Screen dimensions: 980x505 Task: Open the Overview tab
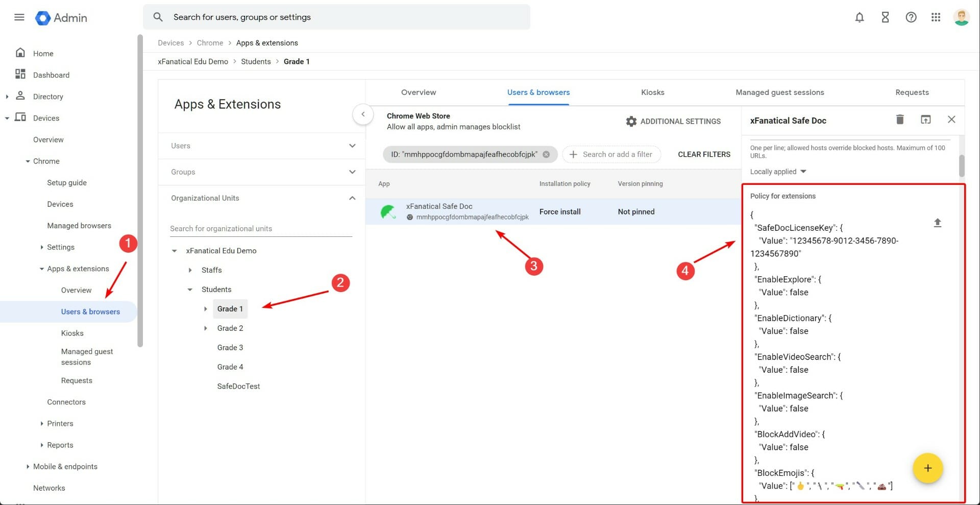tap(418, 92)
